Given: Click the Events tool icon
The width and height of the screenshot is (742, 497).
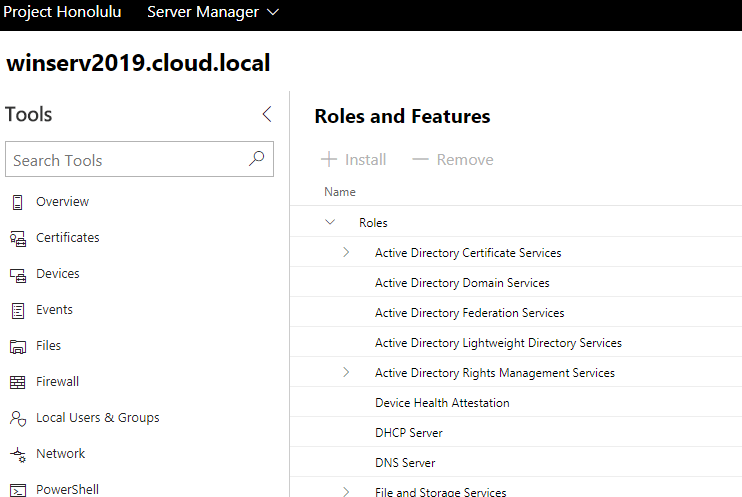Looking at the screenshot, I should pyautogui.click(x=17, y=310).
